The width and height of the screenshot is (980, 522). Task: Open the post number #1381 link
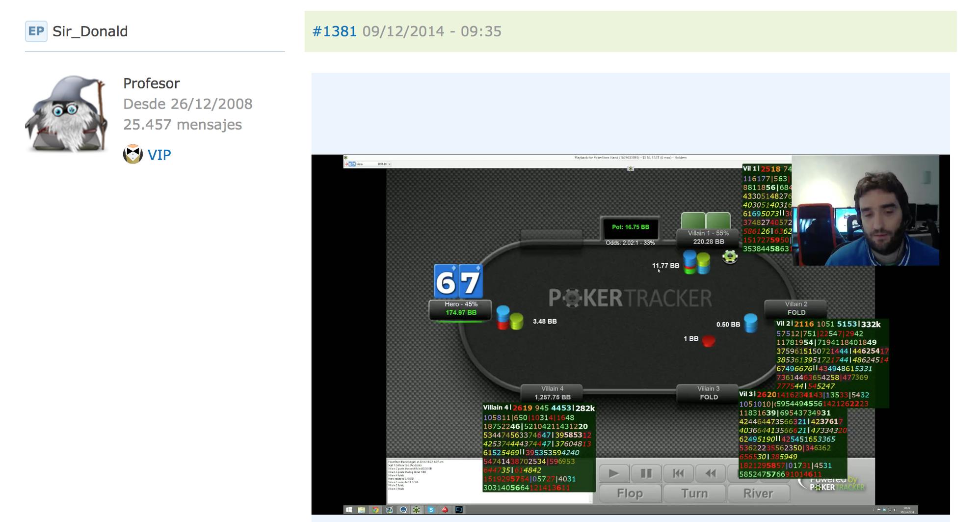(334, 31)
